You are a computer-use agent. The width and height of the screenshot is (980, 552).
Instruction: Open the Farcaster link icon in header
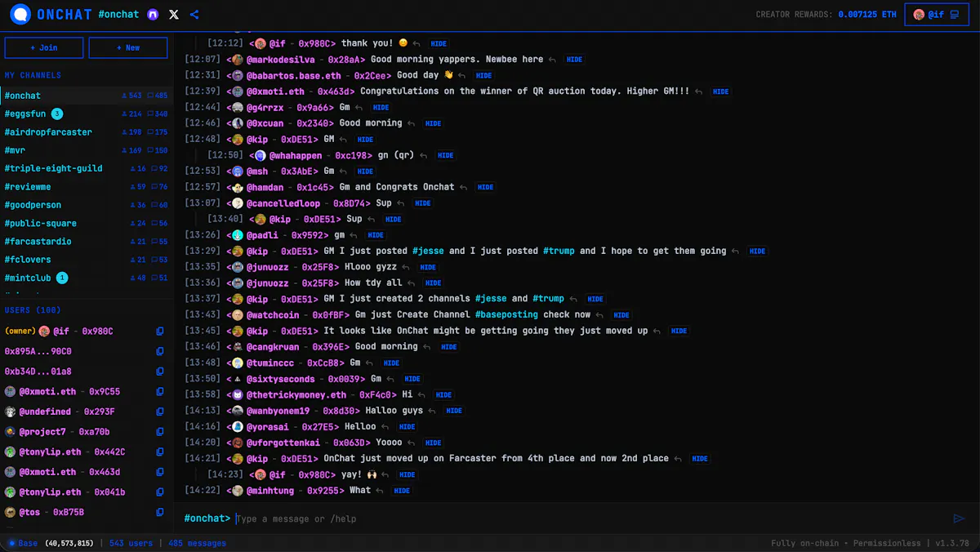[153, 15]
